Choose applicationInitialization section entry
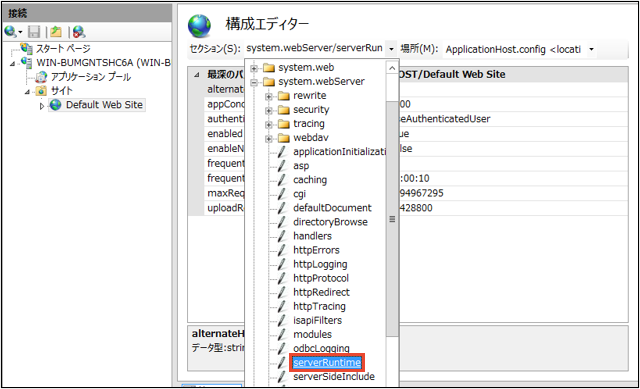This screenshot has width=640, height=389. 339,151
